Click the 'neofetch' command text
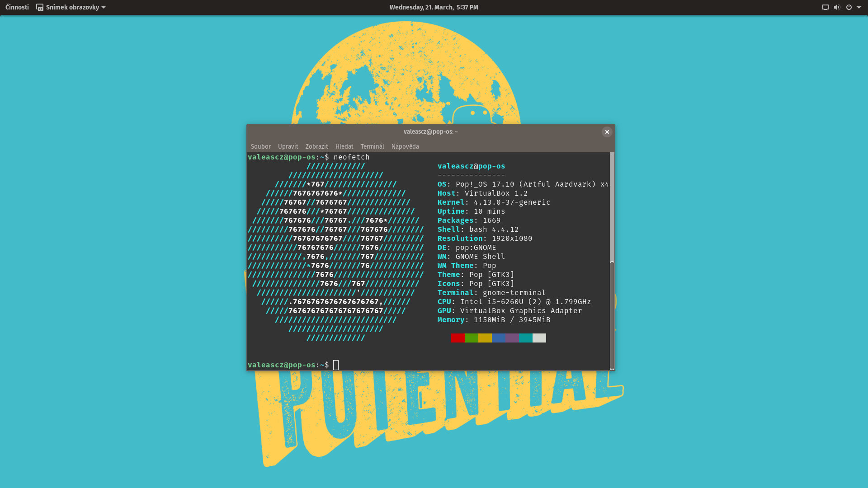The height and width of the screenshot is (488, 868). (351, 157)
